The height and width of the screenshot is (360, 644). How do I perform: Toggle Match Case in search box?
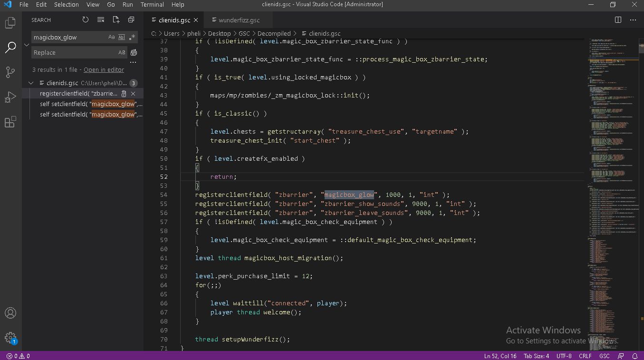click(111, 37)
